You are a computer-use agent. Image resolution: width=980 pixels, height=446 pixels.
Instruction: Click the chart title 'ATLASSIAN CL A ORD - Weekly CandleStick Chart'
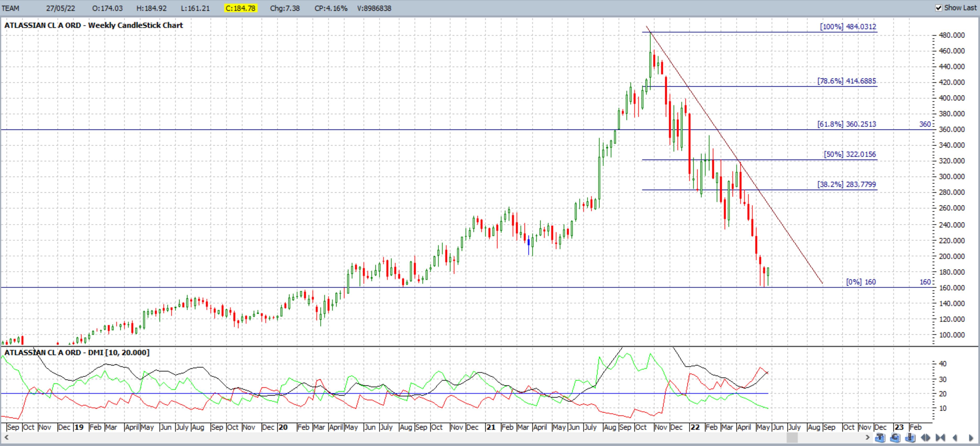coord(94,25)
